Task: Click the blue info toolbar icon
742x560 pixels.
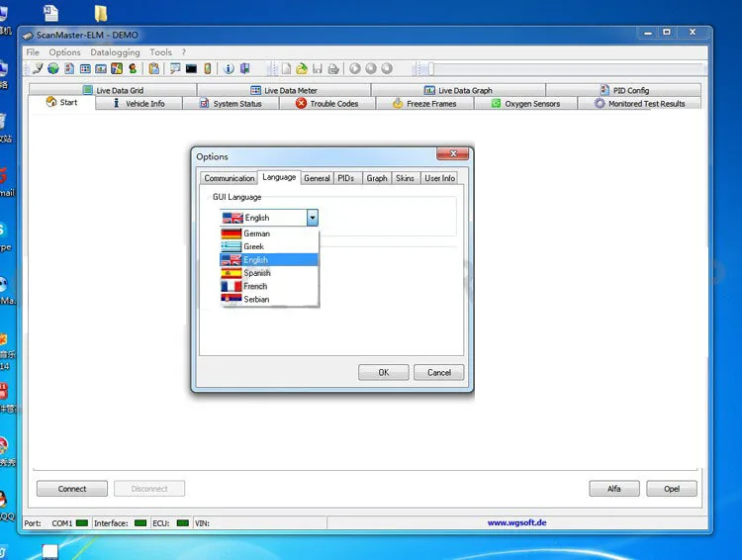Action: (229, 68)
